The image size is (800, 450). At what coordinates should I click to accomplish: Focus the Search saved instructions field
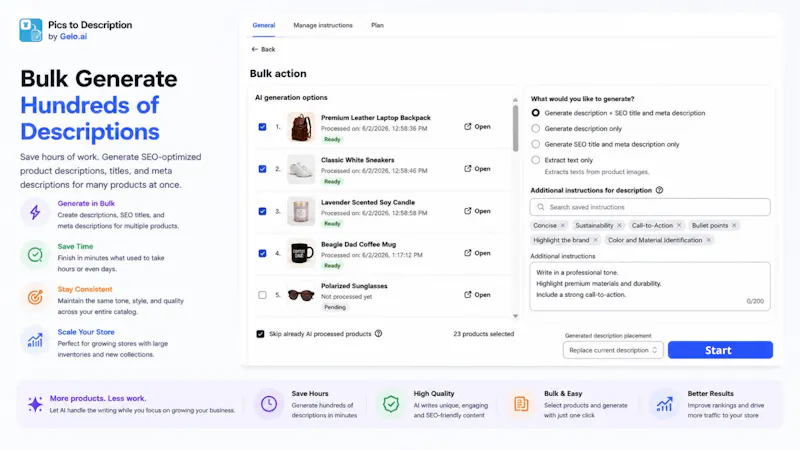click(650, 207)
